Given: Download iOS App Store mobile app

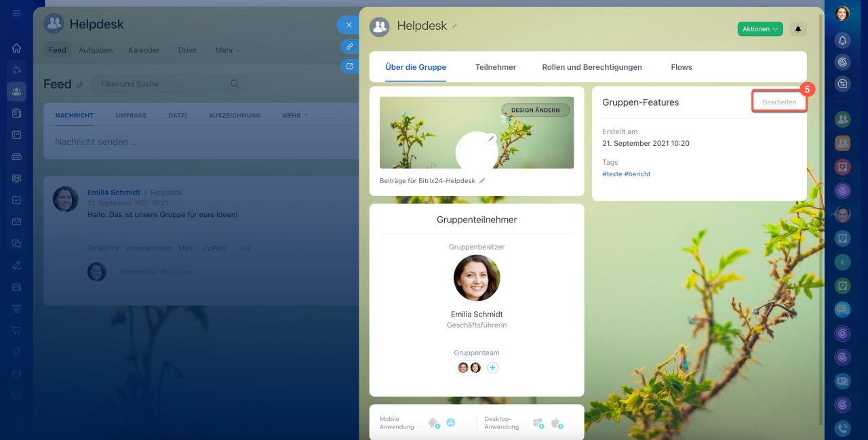Looking at the screenshot, I should [450, 422].
